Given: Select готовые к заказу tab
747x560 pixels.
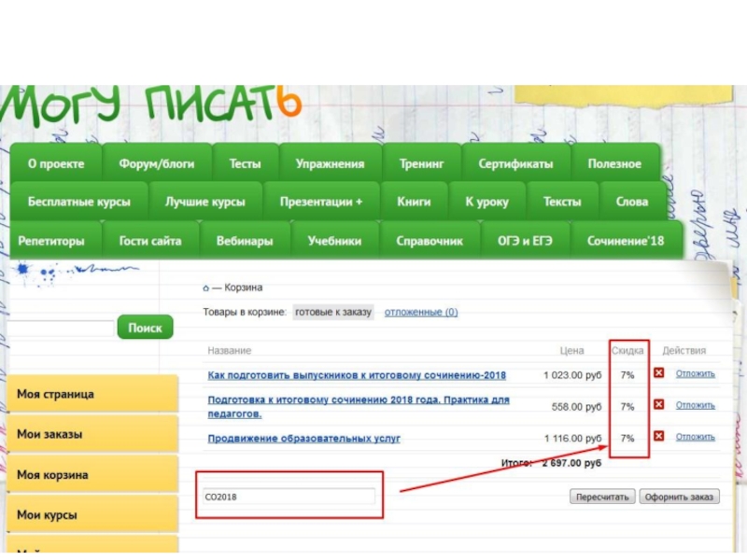Looking at the screenshot, I should [x=333, y=312].
